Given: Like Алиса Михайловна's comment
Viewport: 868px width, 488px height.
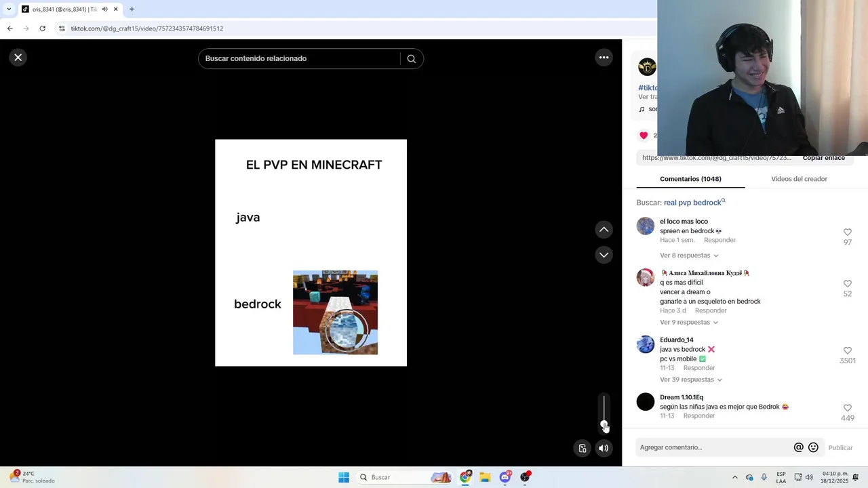Looking at the screenshot, I should (x=847, y=284).
